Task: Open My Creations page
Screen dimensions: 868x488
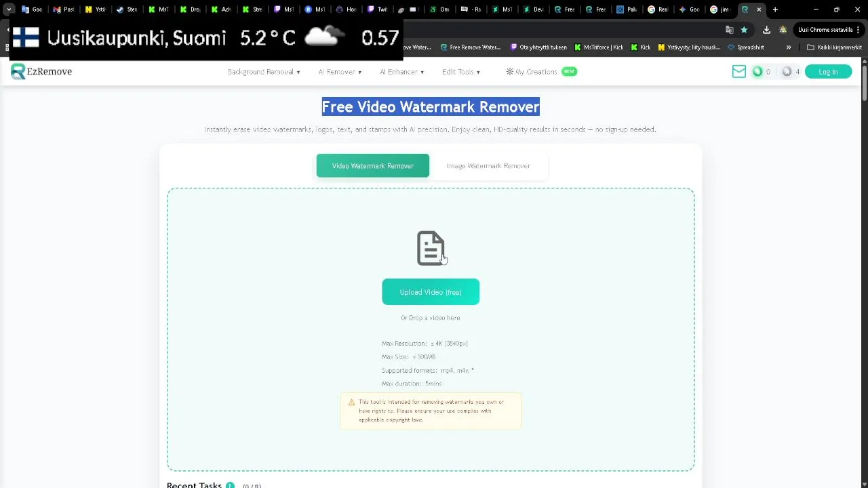Action: coord(540,72)
